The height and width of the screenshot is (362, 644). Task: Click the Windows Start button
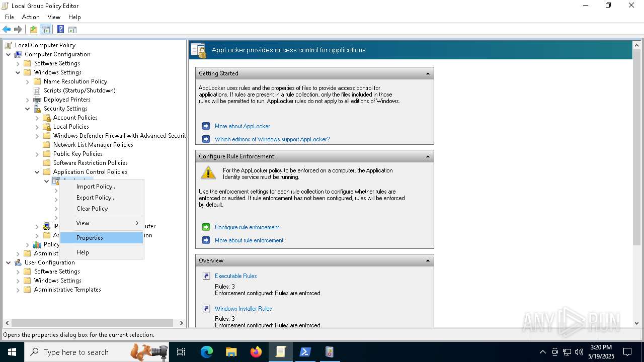coord(12,352)
